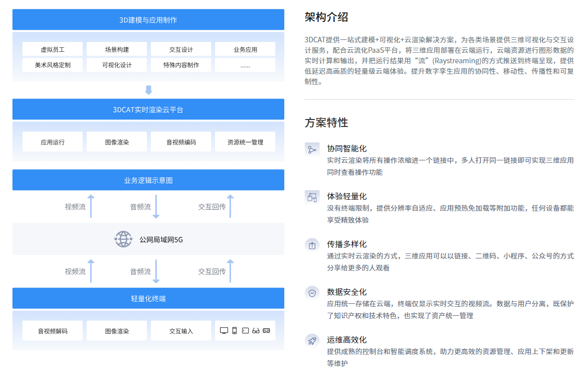Click description starting 实时云渲染将所有操作
Screen dimensions: 588x373
(x=451, y=166)
